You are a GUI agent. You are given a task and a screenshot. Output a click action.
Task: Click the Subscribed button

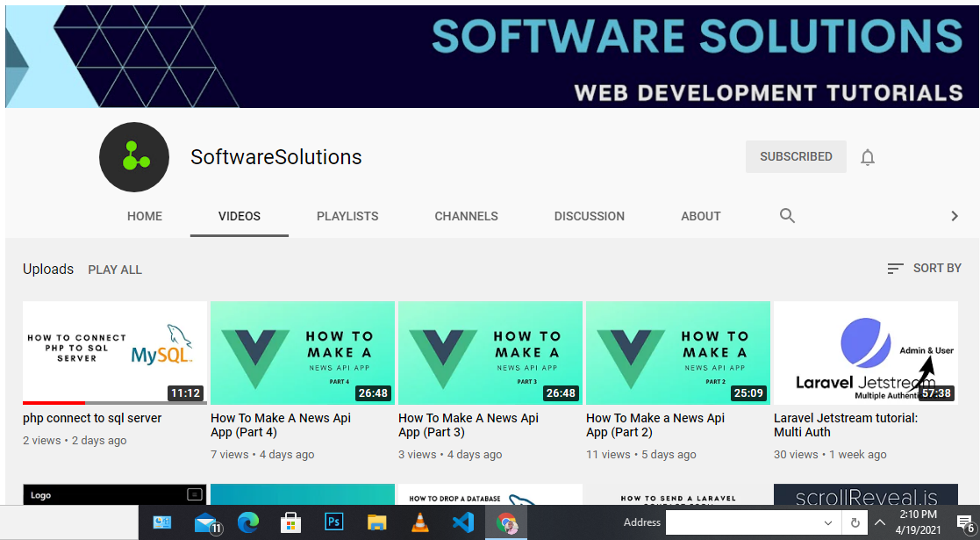pyautogui.click(x=796, y=156)
